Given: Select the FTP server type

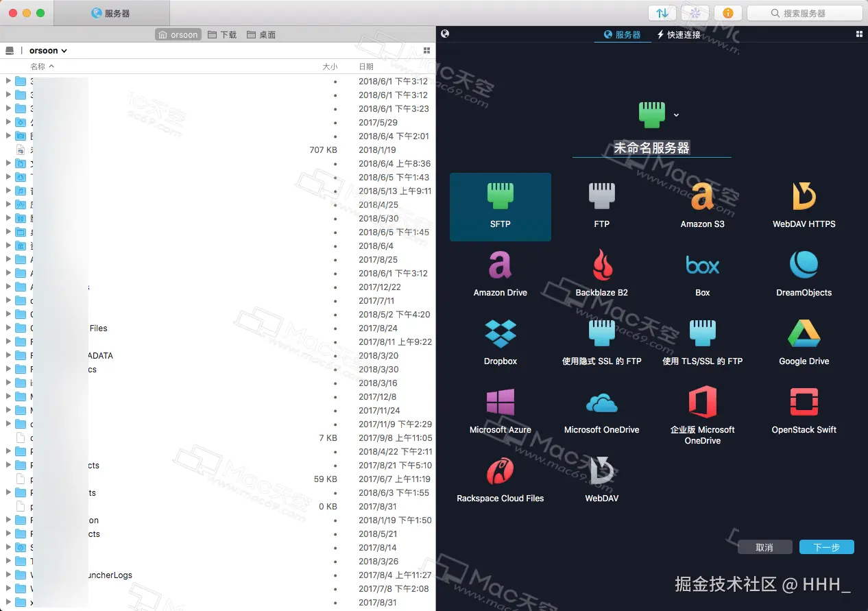Looking at the screenshot, I should [x=601, y=206].
